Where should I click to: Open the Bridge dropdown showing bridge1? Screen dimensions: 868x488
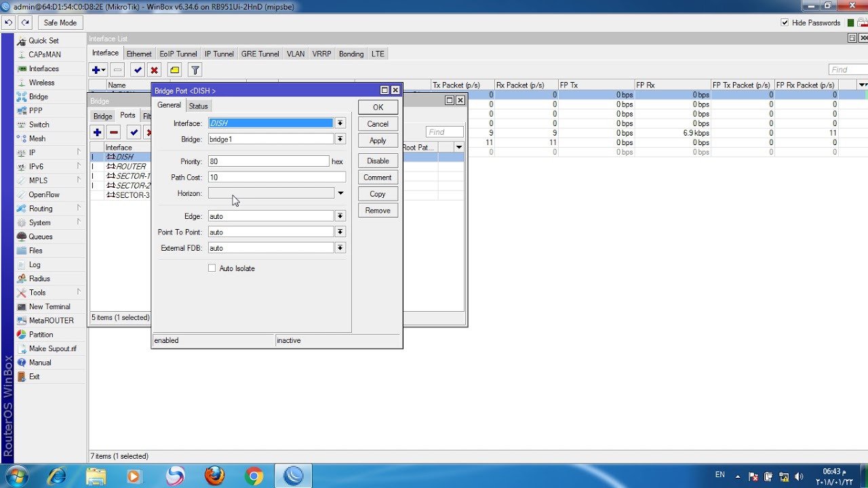340,139
